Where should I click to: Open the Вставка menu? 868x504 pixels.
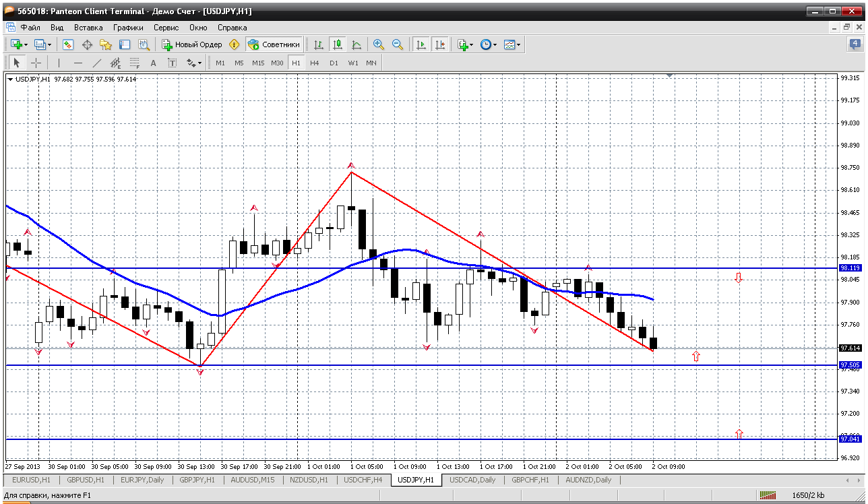pyautogui.click(x=88, y=28)
